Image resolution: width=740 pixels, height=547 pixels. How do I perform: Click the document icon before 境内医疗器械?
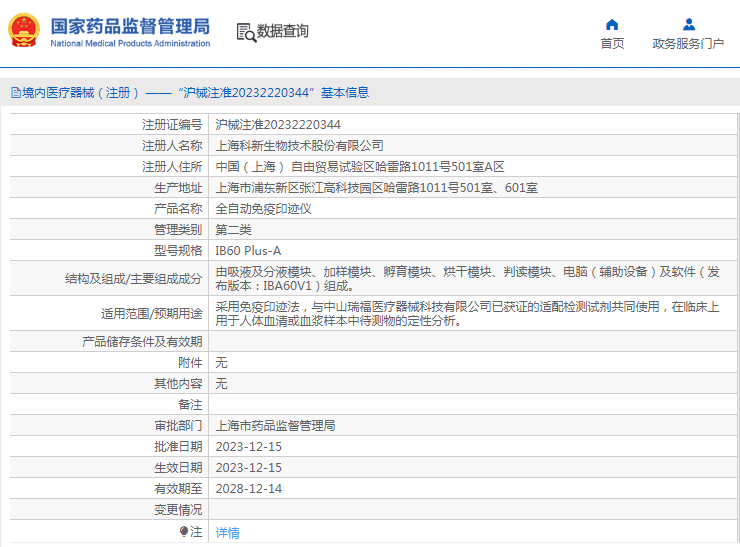pyautogui.click(x=16, y=93)
